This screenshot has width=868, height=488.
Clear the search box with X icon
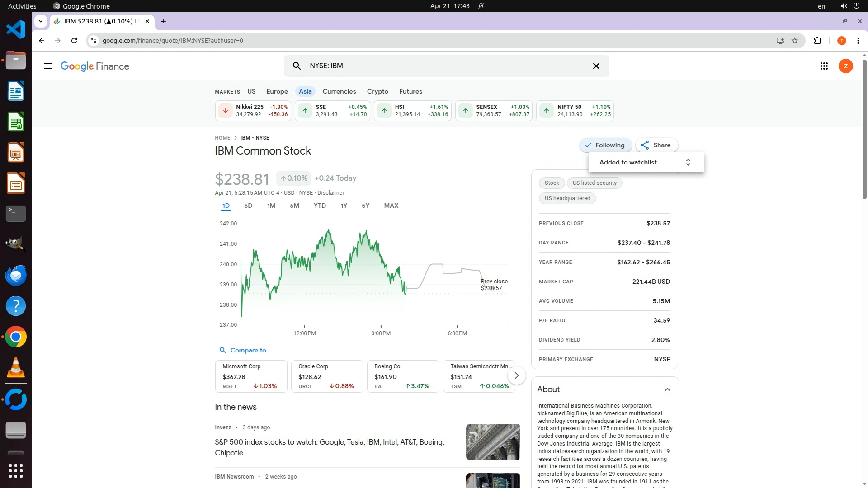596,66
